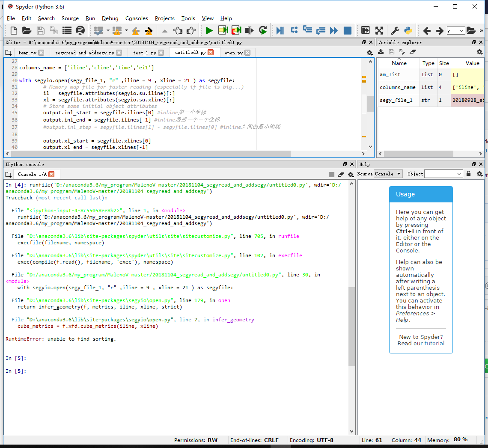The height and width of the screenshot is (448, 488).
Task: Switch to the open.py editor tab
Action: point(235,52)
